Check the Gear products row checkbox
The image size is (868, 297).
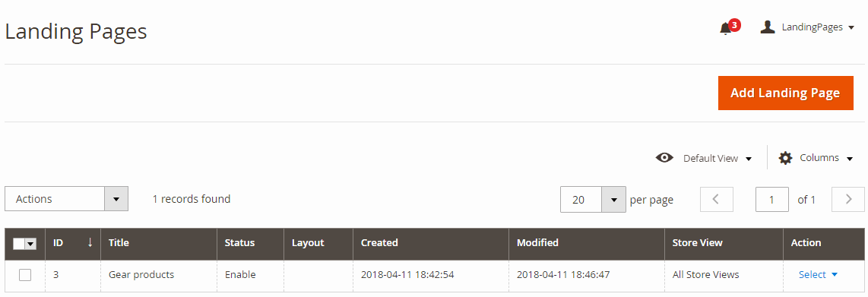click(25, 275)
